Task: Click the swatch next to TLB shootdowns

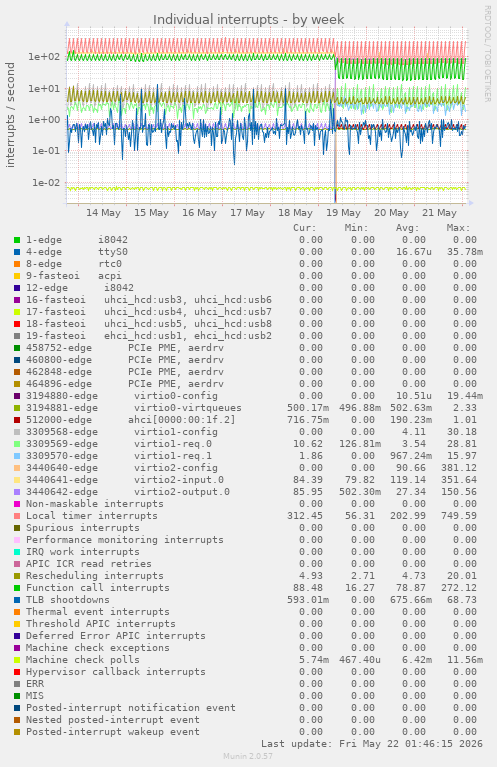Action: coord(17,600)
